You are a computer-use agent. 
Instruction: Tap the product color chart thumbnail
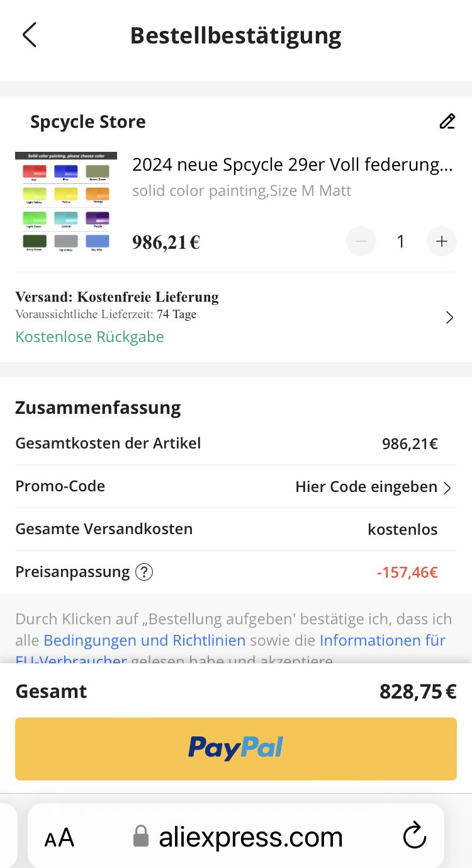pos(65,202)
